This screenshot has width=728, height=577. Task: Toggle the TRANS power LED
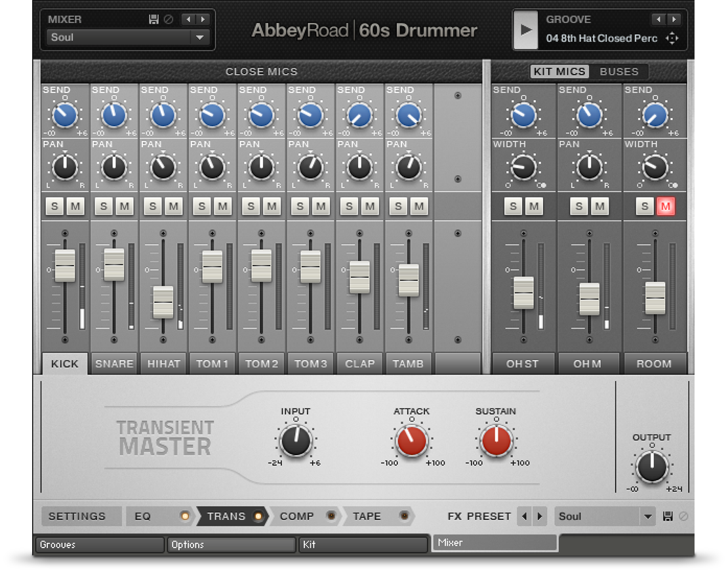pos(258,516)
